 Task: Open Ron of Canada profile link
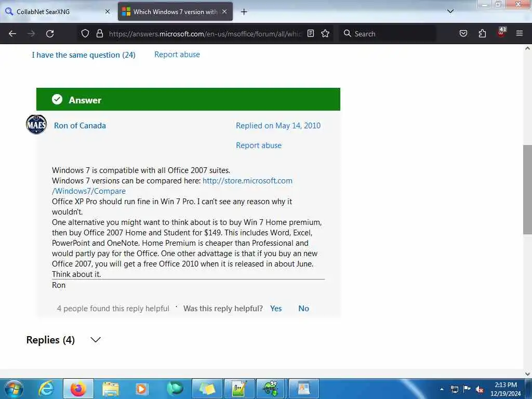79,126
